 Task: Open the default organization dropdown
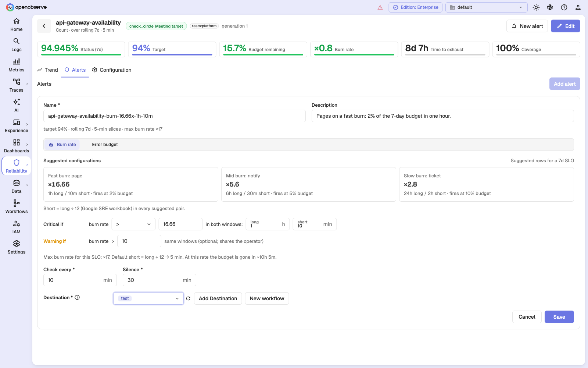coord(486,7)
